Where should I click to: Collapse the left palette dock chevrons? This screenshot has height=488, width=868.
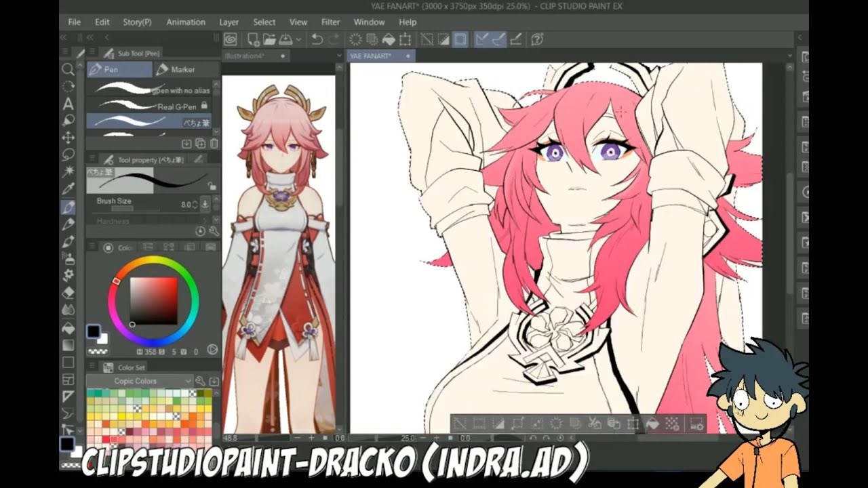point(64,37)
